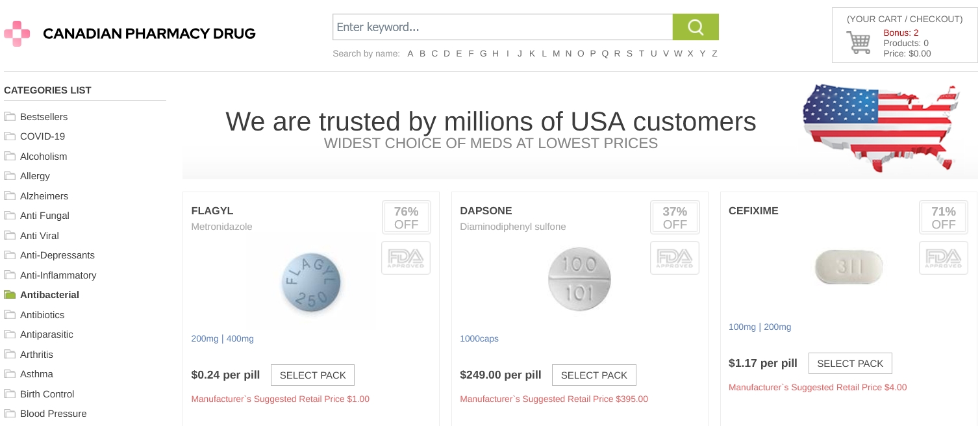
Task: Click the FDA Approved badge on Dapsone
Action: coord(674,258)
